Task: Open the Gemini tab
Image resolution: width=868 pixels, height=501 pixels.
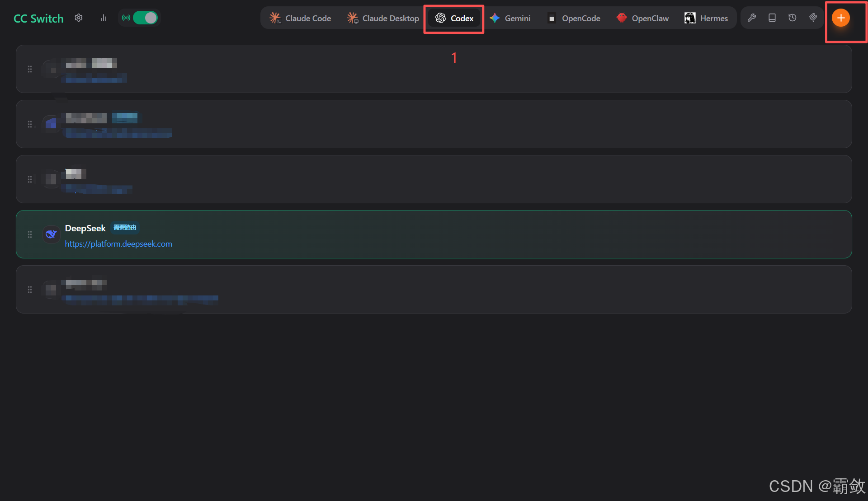Action: (510, 18)
